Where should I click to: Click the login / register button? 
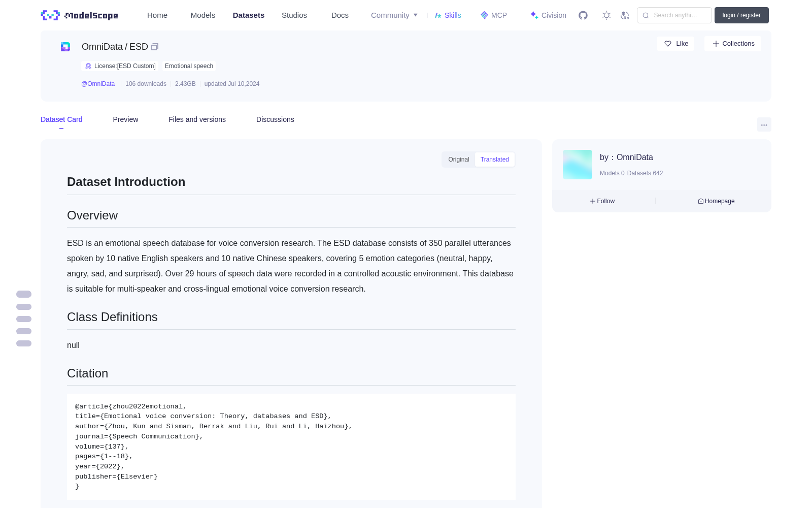point(741,15)
